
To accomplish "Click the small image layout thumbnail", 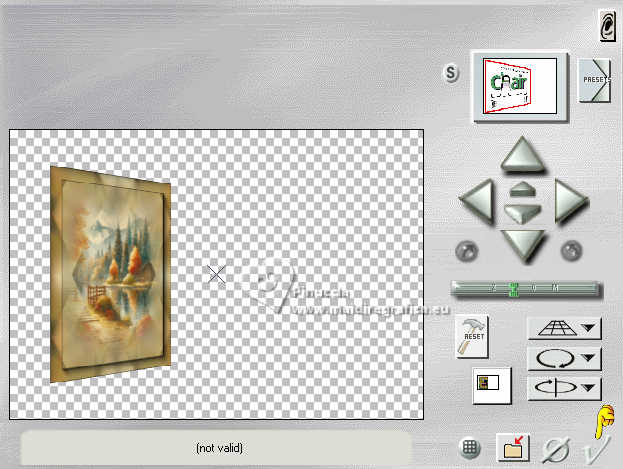I will point(491,385).
